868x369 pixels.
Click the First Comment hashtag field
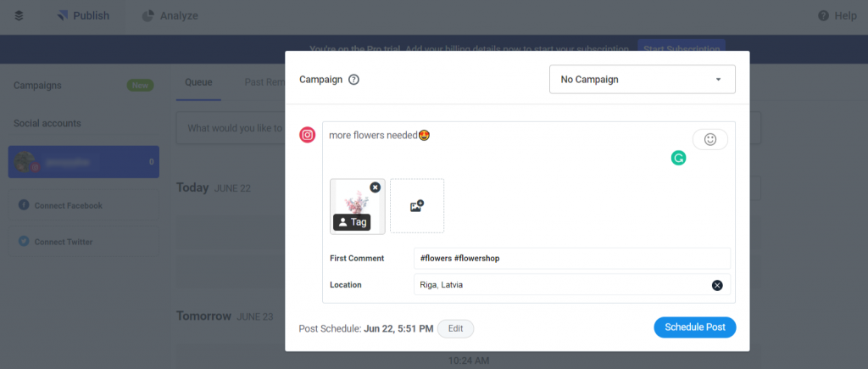point(572,258)
